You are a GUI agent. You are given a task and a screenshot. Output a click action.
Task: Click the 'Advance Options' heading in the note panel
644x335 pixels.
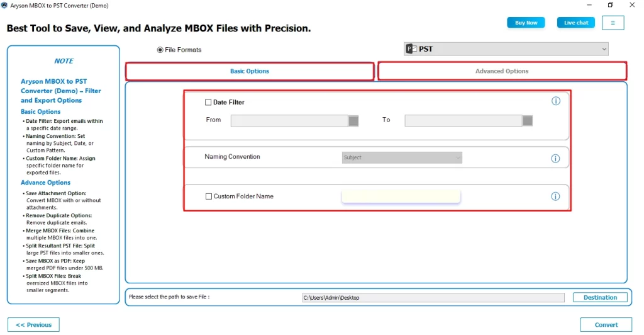click(x=45, y=183)
